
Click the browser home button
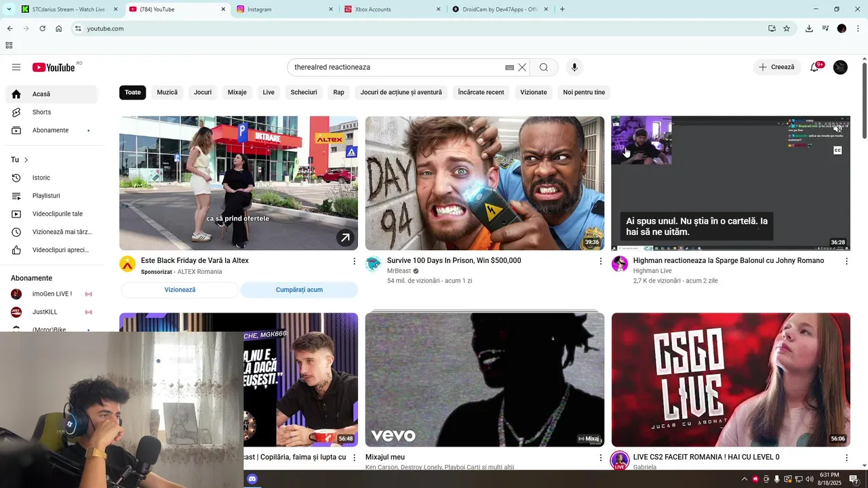point(58,28)
